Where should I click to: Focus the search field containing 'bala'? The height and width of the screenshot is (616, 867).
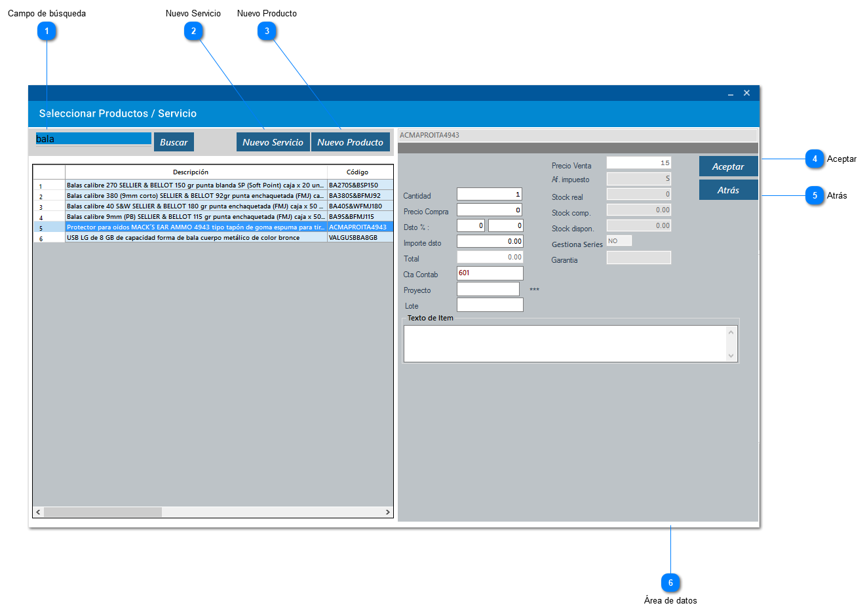93,139
